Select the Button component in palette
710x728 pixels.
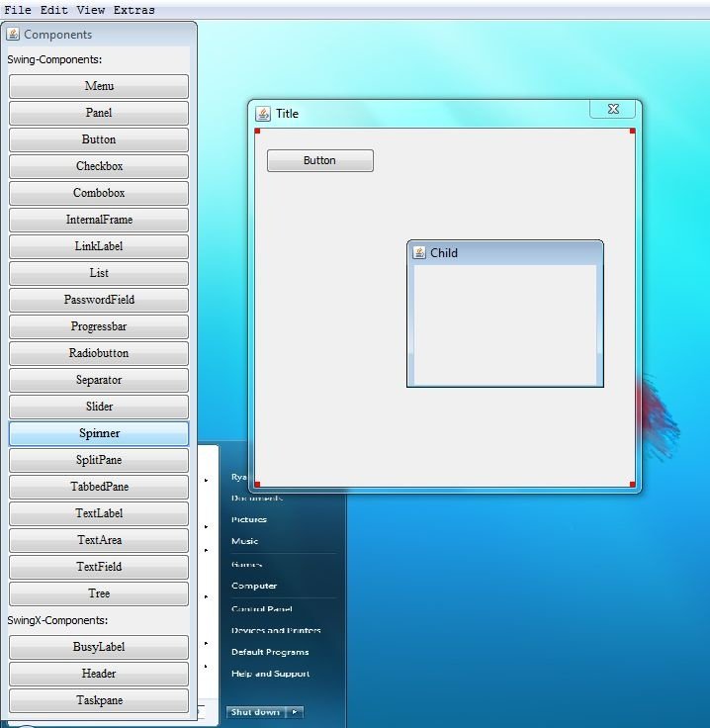(99, 139)
